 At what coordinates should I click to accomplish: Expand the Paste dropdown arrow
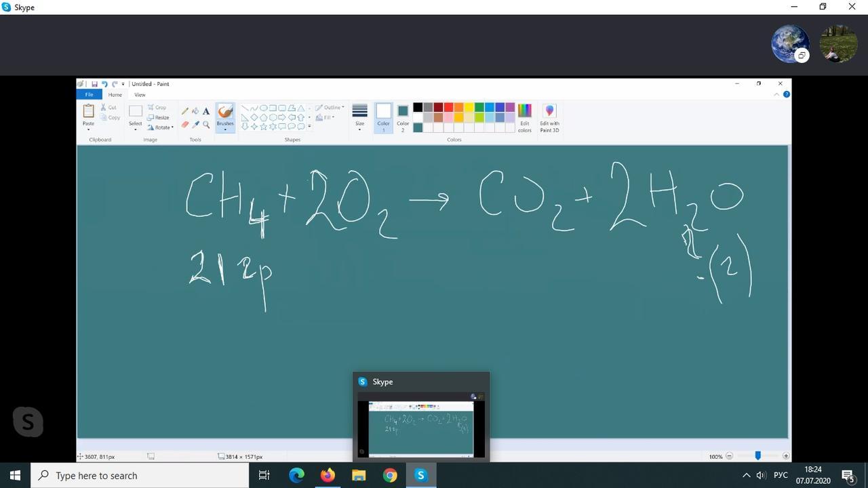pos(88,129)
